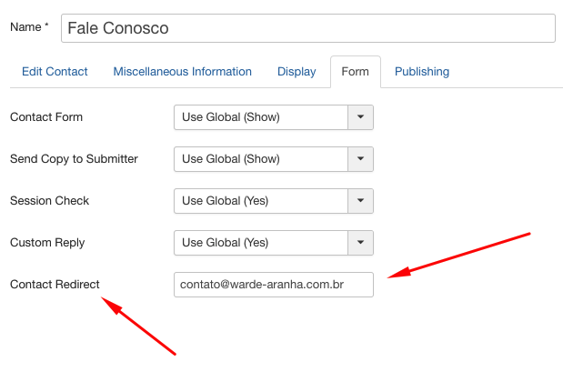563x392 pixels.
Task: Expand Send Copy to Submitter select box
Action: coord(261,159)
